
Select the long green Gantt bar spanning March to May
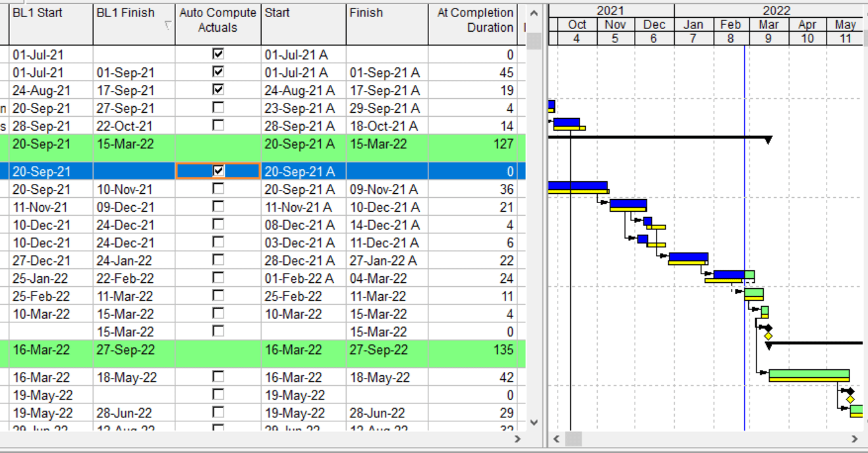pyautogui.click(x=809, y=374)
